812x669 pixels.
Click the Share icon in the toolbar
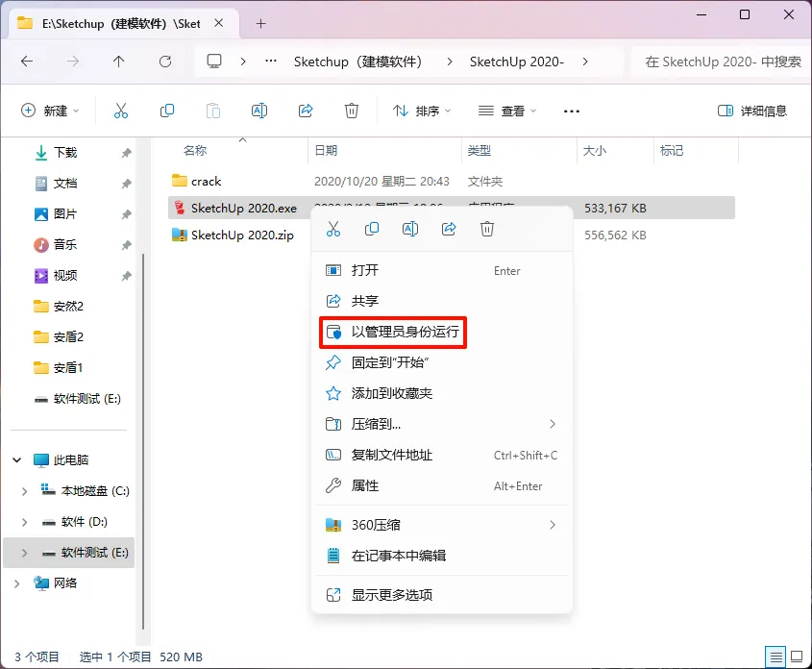[306, 111]
